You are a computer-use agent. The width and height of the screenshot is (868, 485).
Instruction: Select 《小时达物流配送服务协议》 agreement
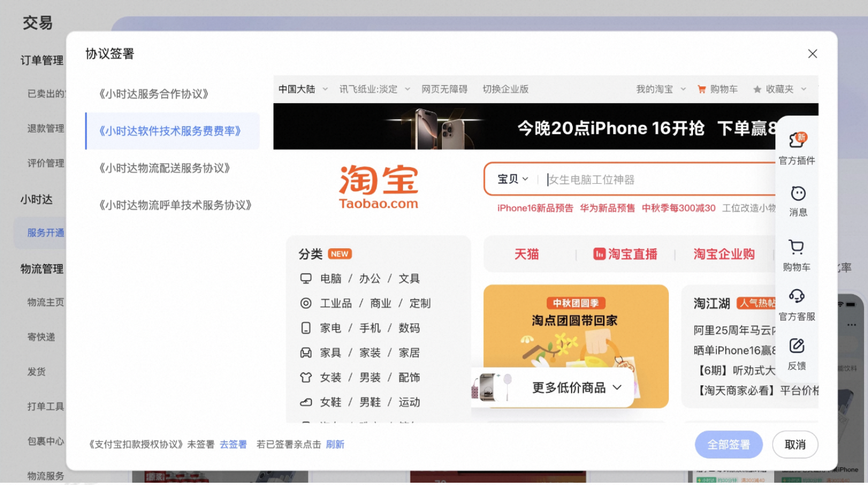pos(164,168)
